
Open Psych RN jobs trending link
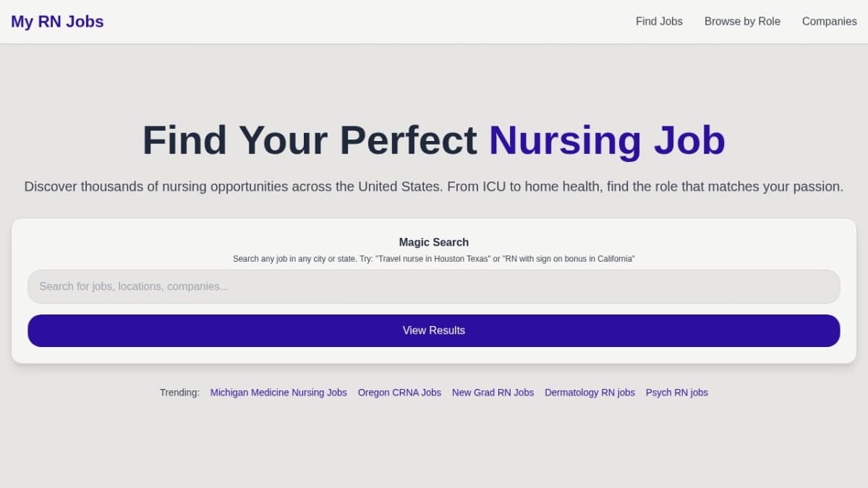pos(676,393)
